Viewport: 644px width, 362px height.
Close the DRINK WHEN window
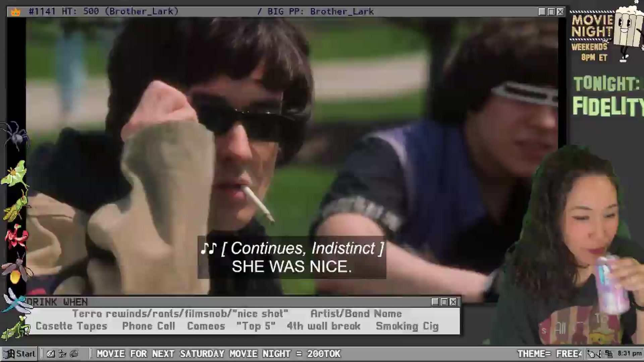[x=453, y=302]
